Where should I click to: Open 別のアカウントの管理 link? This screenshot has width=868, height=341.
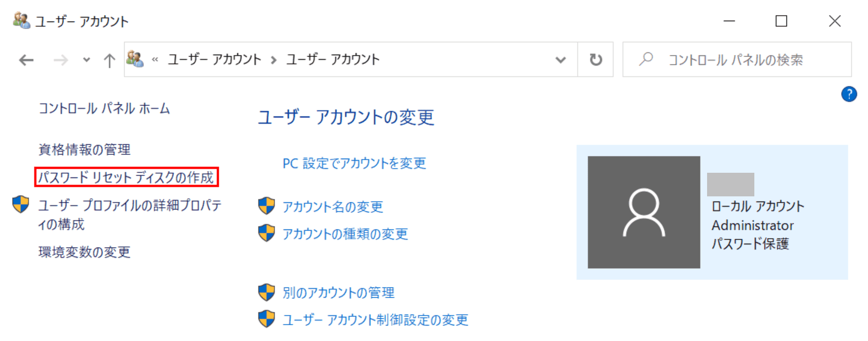click(338, 293)
